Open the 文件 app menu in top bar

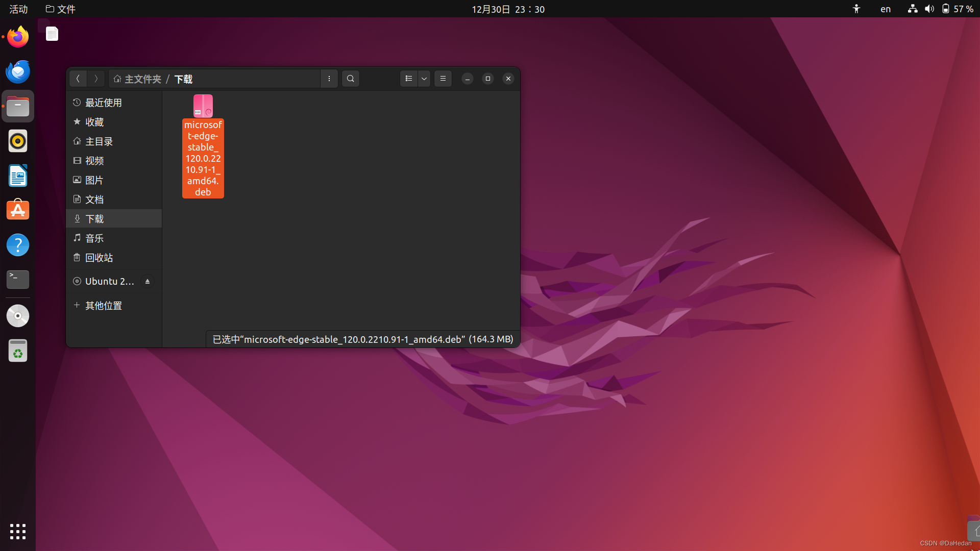[61, 9]
